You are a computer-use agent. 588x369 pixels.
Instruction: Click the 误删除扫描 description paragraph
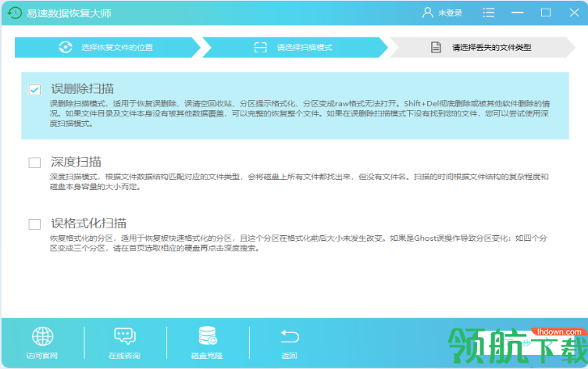tap(300, 113)
